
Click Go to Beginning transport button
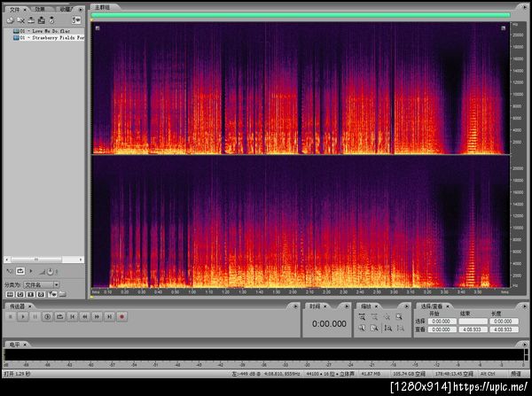tap(73, 316)
